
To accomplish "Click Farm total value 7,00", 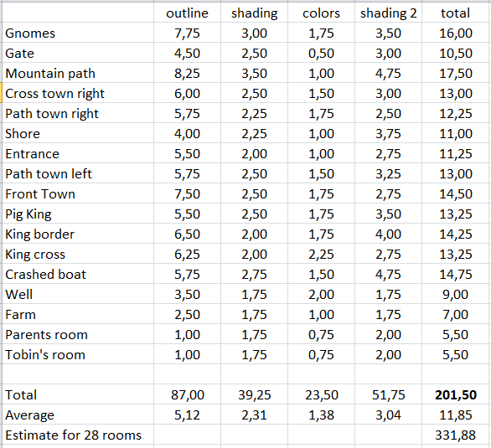I will pyautogui.click(x=456, y=314).
